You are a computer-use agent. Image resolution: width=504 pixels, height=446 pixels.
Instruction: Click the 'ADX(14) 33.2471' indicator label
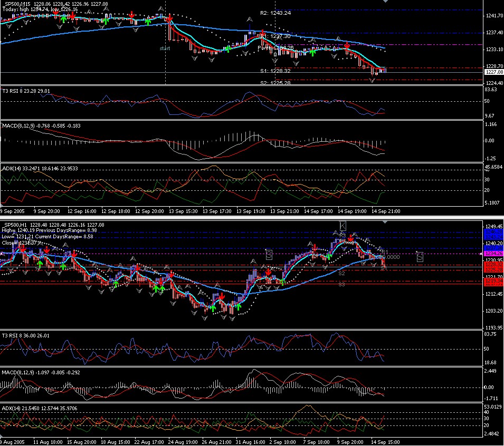click(x=40, y=169)
